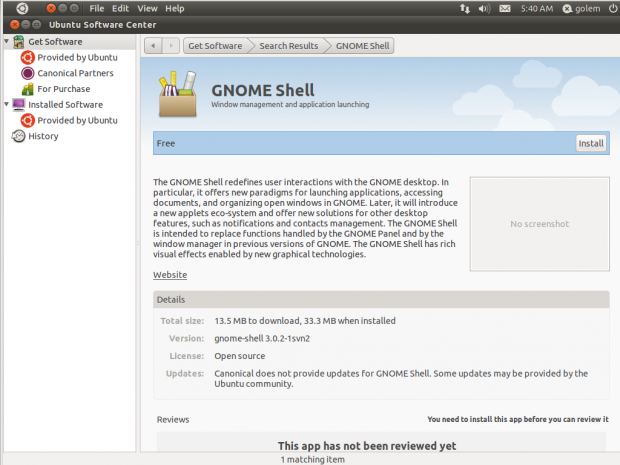Collapse the Installed Software tree section
Viewport: 620px width, 465px height.
[6, 104]
